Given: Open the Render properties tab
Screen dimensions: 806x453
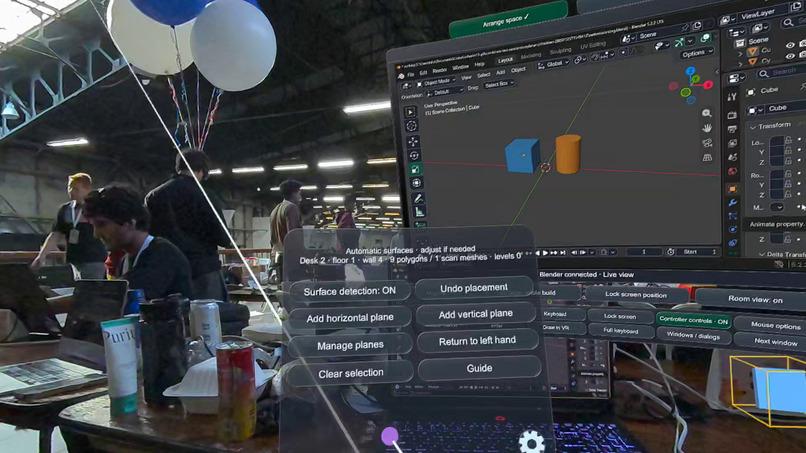Looking at the screenshot, I should tap(732, 116).
